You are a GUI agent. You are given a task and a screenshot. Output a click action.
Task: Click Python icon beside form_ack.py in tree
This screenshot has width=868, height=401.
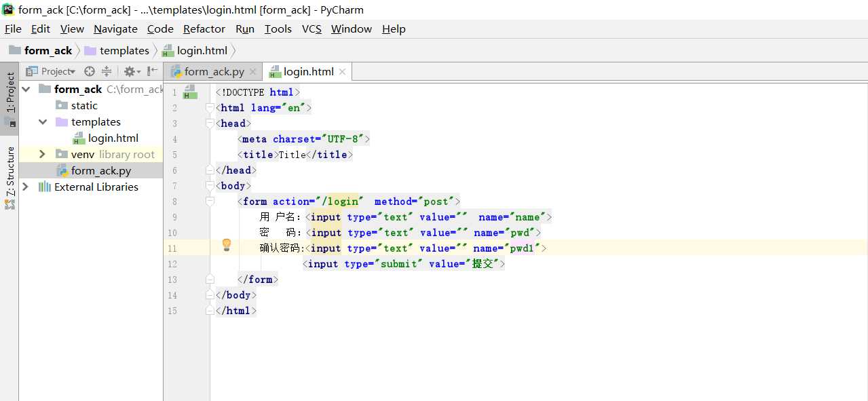pyautogui.click(x=62, y=170)
